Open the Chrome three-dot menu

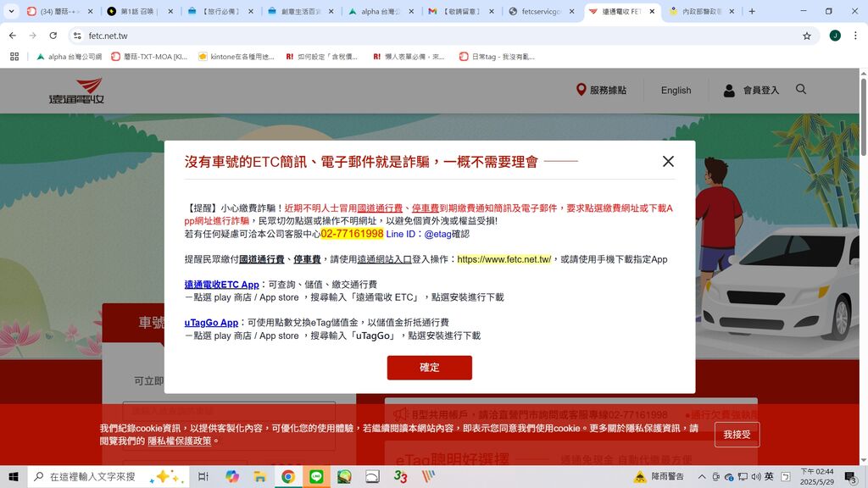(855, 36)
